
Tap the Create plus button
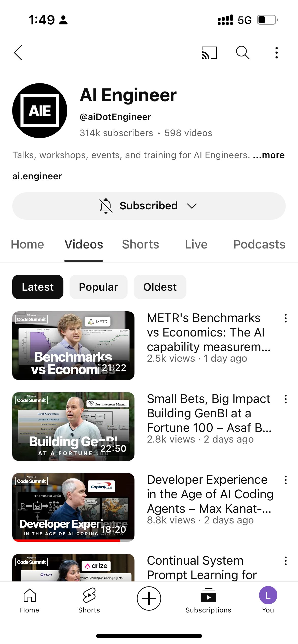click(149, 598)
